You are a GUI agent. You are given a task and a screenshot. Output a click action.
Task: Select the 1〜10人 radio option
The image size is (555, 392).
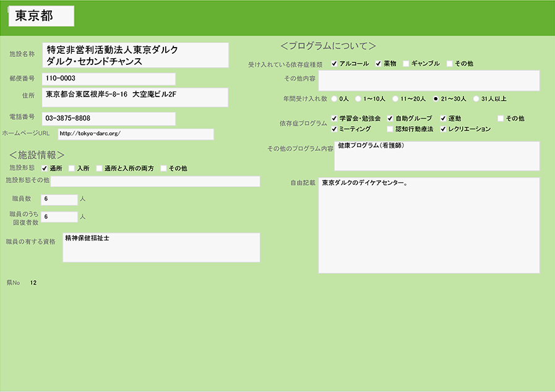point(358,98)
